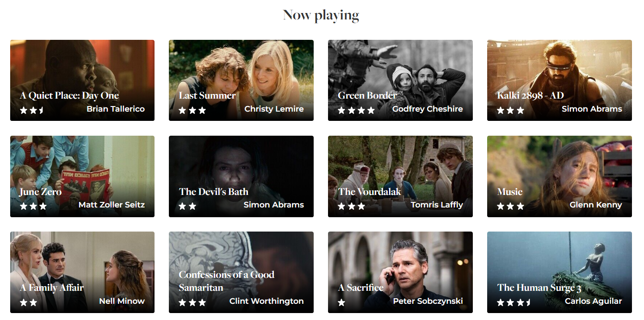The width and height of the screenshot is (644, 320).
Task: Open the Music film still image
Action: (x=559, y=176)
